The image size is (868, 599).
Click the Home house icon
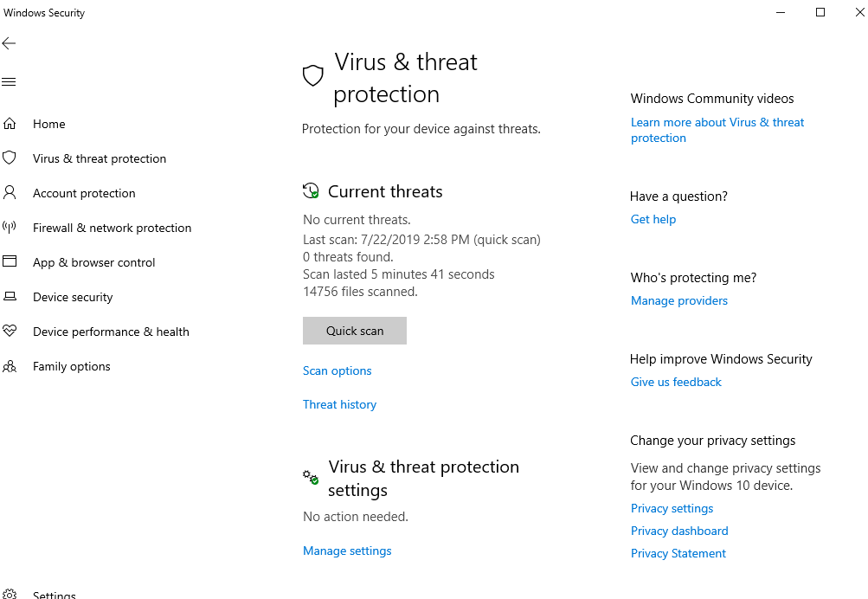[10, 124]
